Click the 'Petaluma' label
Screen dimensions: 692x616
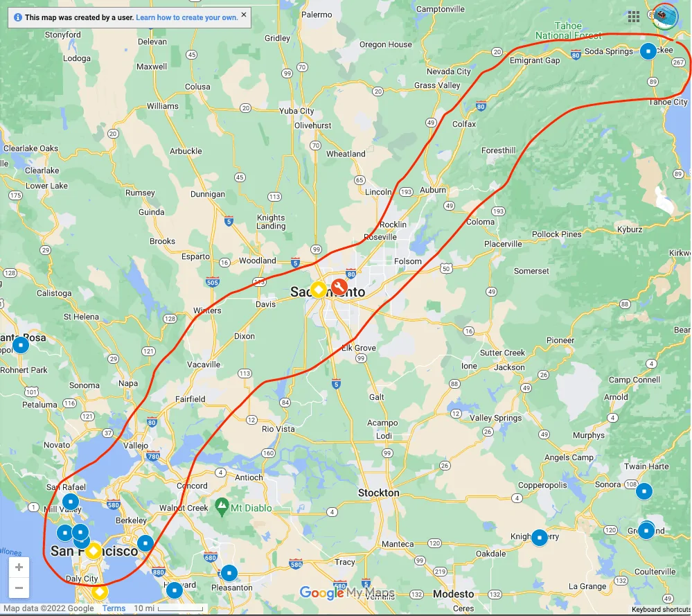[x=39, y=405]
